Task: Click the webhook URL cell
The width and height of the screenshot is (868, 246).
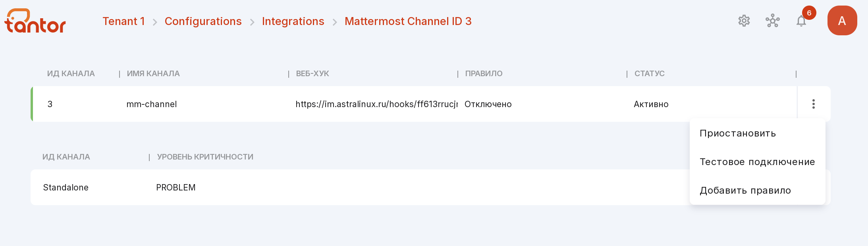Action: (376, 104)
